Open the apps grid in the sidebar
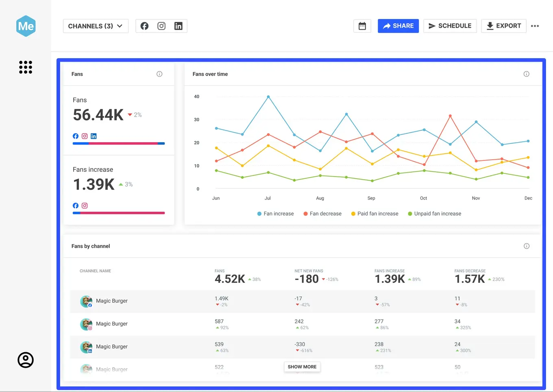 (26, 67)
